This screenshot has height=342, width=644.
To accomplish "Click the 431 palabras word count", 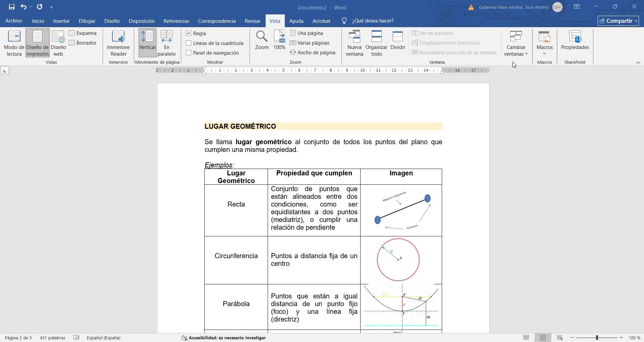I will (x=52, y=338).
